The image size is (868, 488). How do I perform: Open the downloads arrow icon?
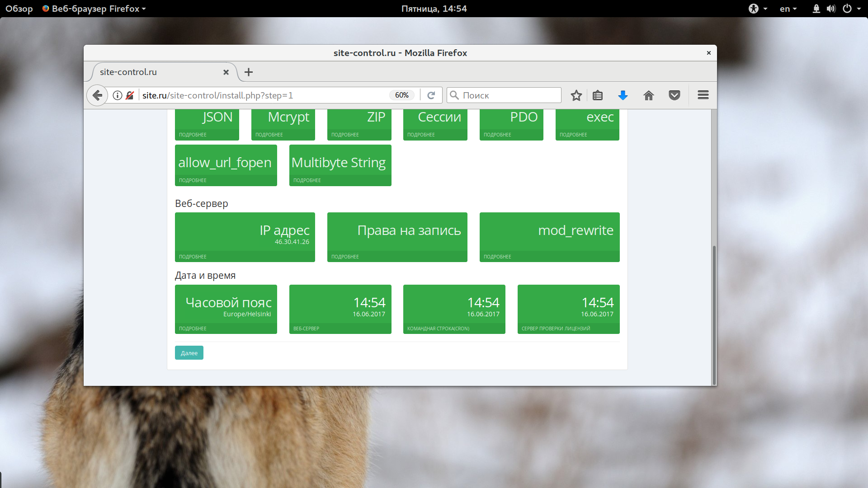[623, 95]
